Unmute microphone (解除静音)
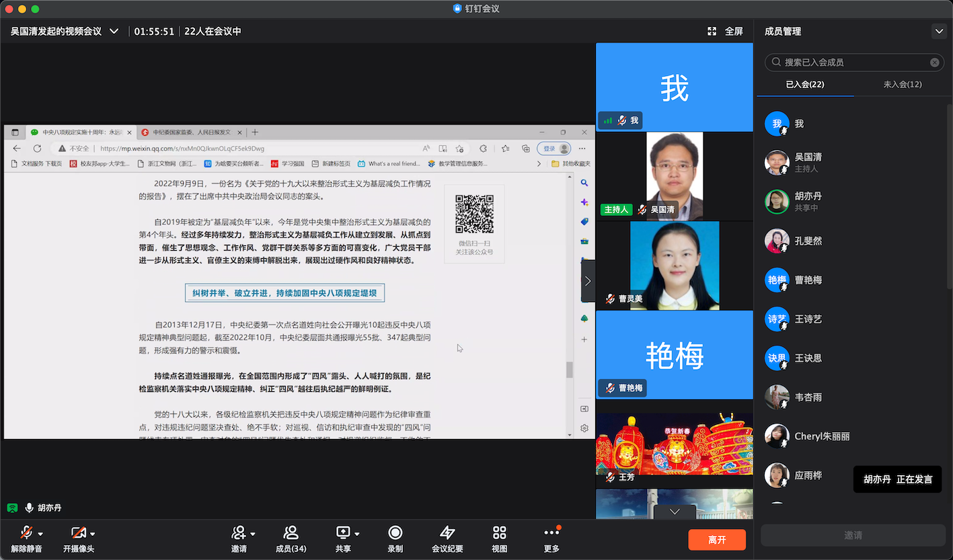Viewport: 953px width, 560px height. [x=26, y=533]
